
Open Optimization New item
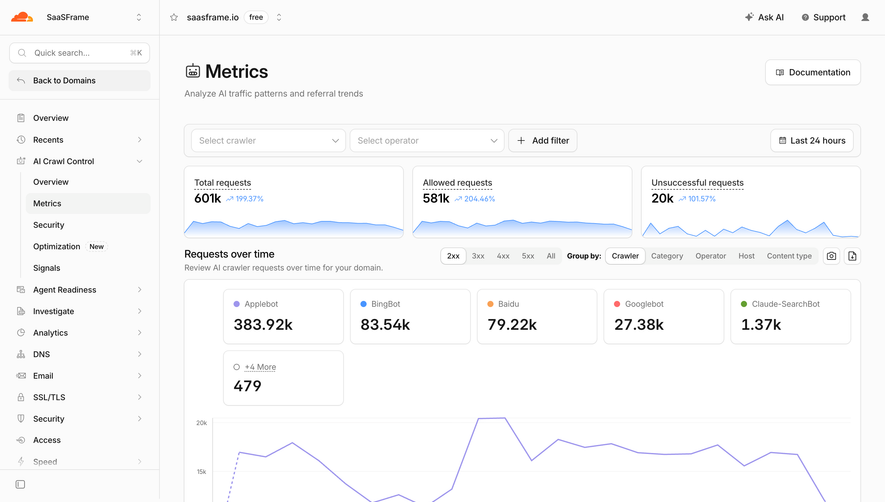coord(69,246)
